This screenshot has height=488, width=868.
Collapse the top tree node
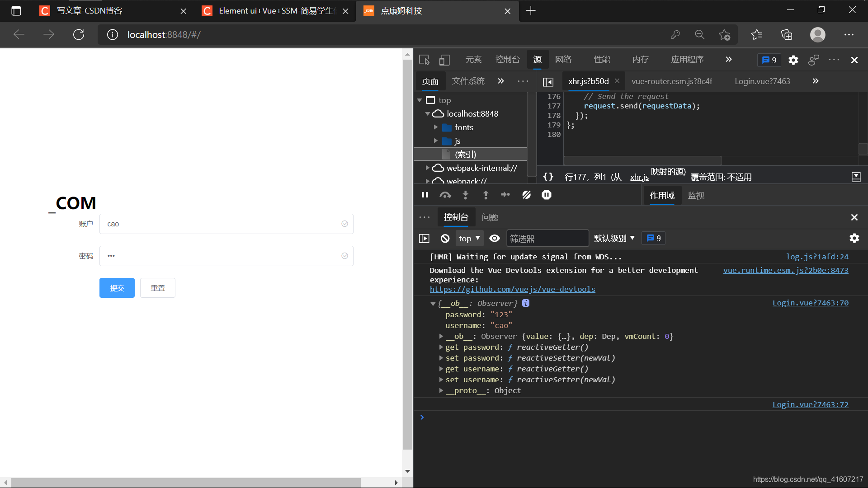tap(420, 100)
